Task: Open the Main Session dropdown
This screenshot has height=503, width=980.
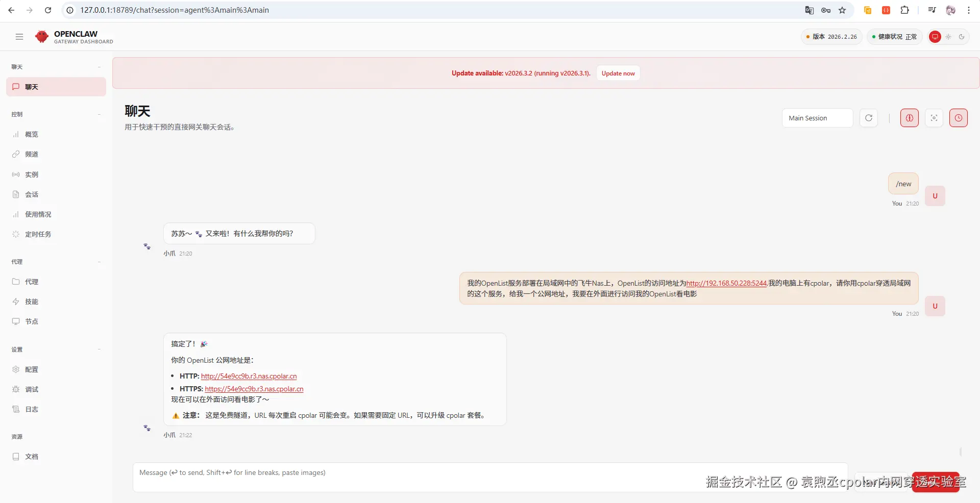Action: click(817, 118)
